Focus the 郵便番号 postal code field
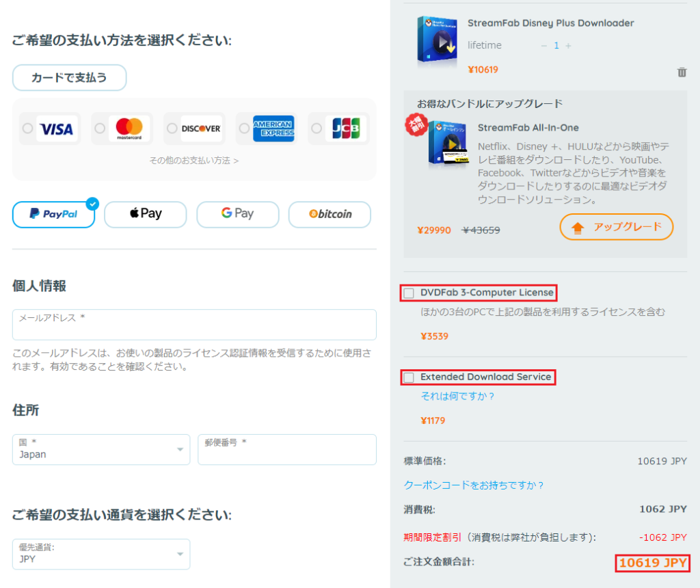Screen dimensions: 700x588 [287, 450]
